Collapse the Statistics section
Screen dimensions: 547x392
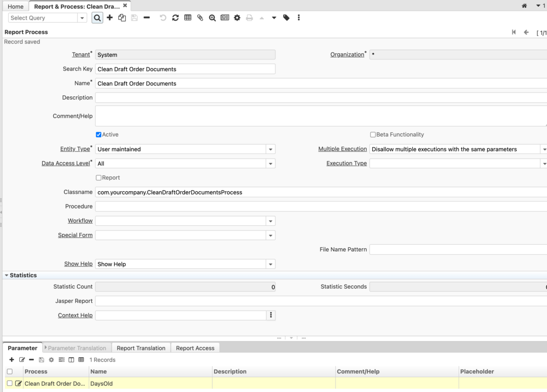pyautogui.click(x=5, y=275)
